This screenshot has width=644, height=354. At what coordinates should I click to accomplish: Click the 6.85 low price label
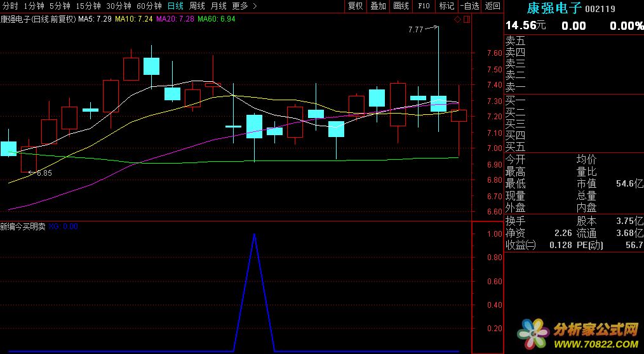coord(44,173)
